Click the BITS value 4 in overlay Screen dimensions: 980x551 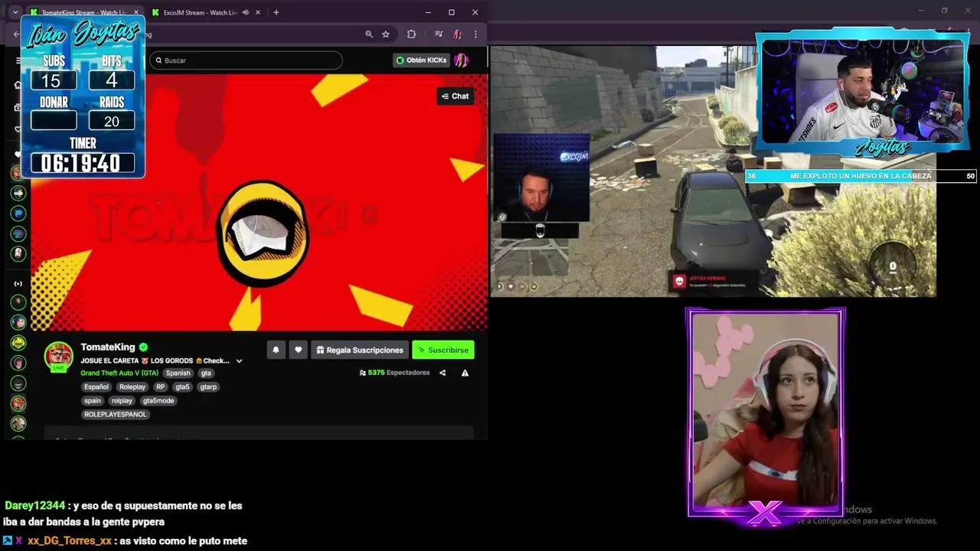click(x=112, y=80)
